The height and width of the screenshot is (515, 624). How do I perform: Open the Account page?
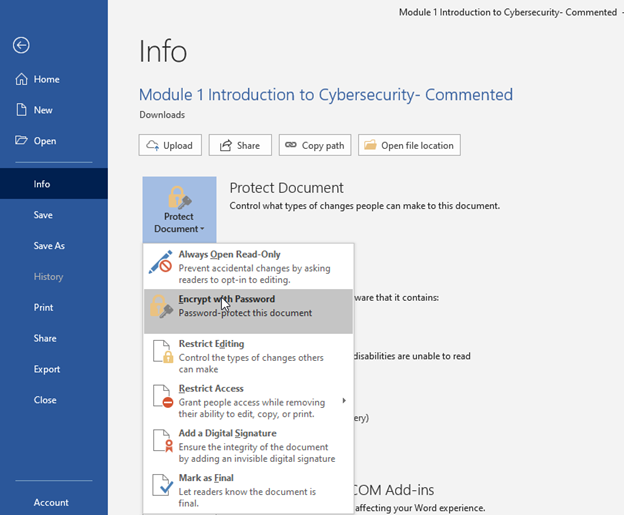[54, 502]
